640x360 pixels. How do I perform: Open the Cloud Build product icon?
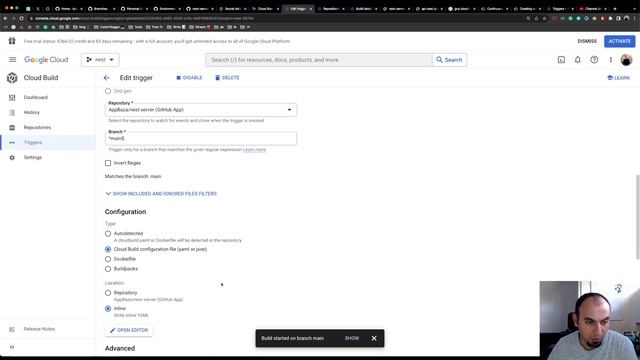click(12, 78)
